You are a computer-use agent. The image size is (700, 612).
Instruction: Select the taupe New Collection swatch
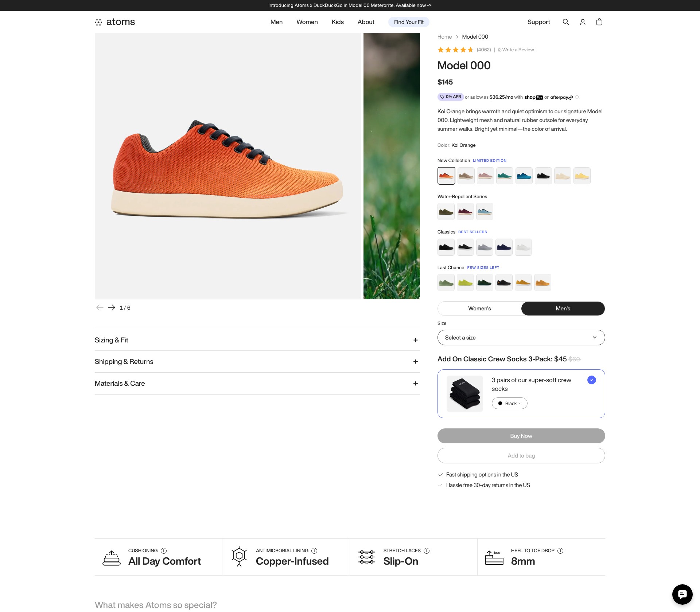(x=466, y=176)
